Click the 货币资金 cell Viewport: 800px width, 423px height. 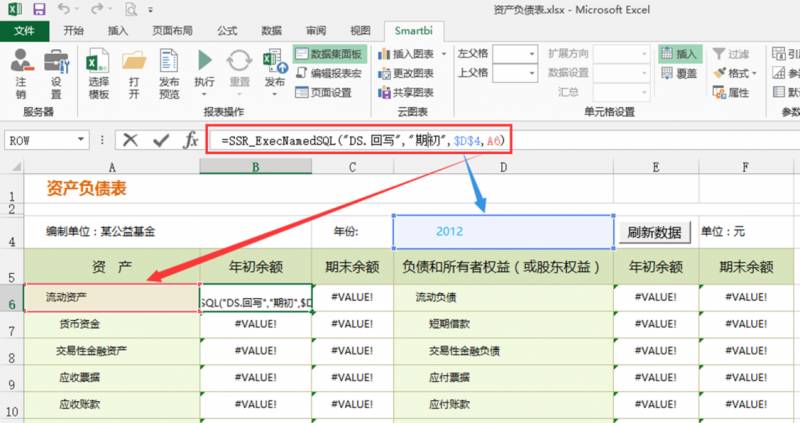point(112,324)
